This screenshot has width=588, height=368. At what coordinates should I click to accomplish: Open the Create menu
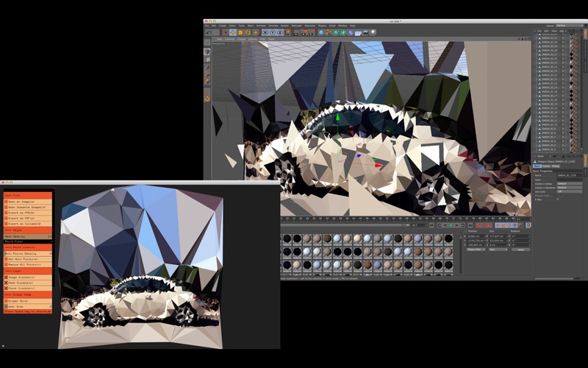[223, 26]
